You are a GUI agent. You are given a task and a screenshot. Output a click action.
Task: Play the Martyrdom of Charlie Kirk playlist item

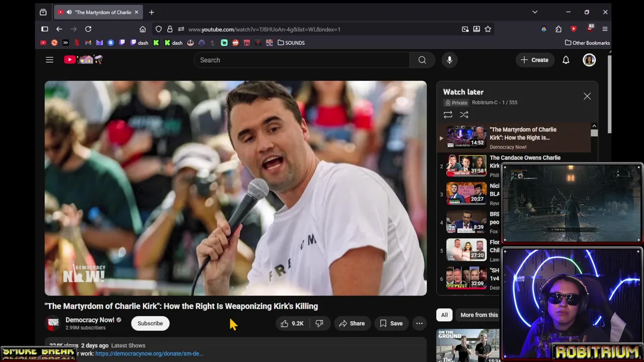(x=513, y=138)
